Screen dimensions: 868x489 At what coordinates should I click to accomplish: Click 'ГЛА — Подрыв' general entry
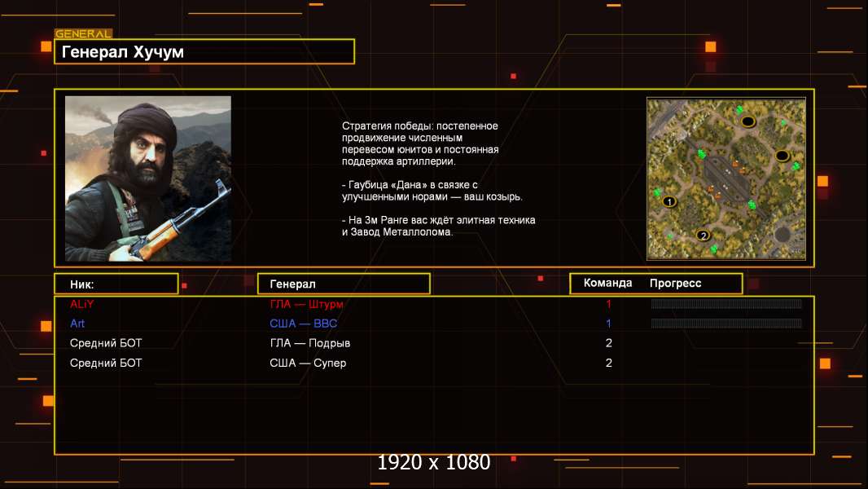pyautogui.click(x=310, y=343)
